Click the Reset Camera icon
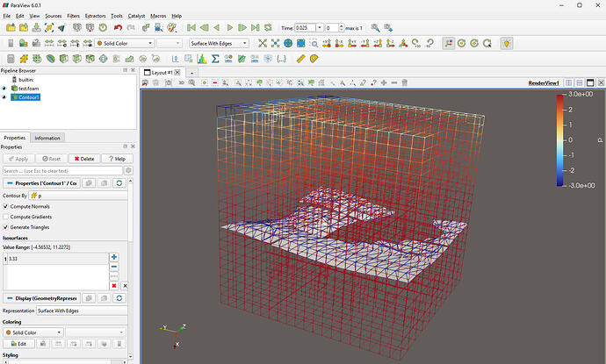This screenshot has height=364, width=606. coord(264,43)
